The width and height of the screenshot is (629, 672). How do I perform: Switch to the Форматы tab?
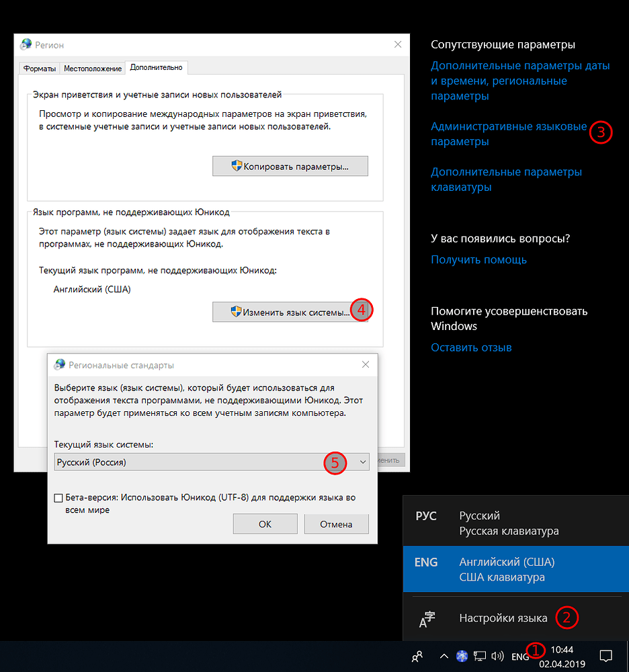39,69
